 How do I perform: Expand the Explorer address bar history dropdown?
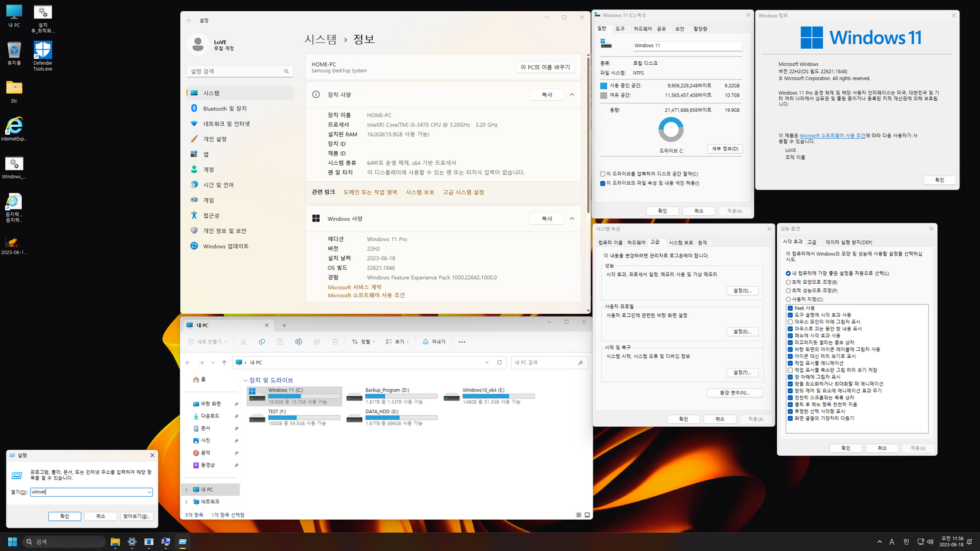point(486,363)
